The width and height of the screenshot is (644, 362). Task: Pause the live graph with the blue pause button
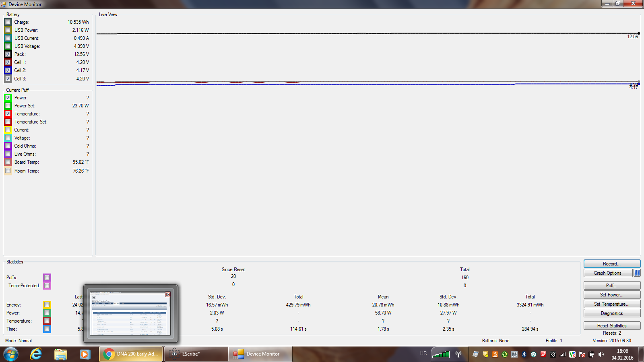tap(637, 273)
